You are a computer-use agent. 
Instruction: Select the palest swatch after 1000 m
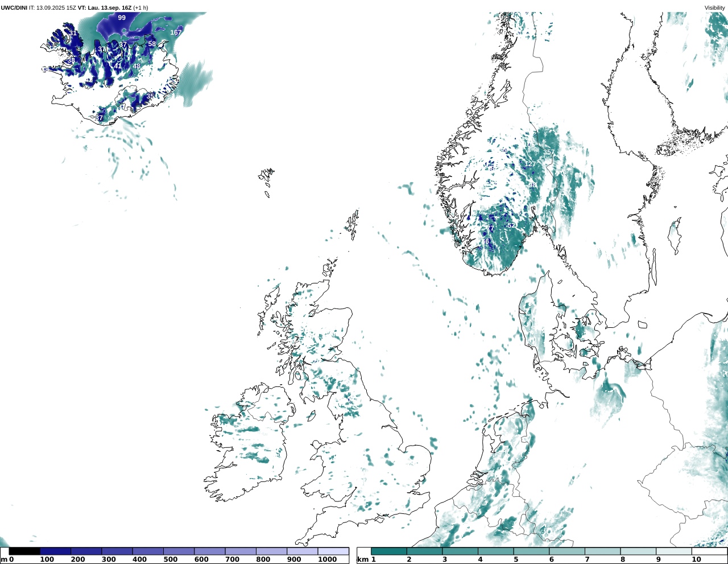(333, 551)
